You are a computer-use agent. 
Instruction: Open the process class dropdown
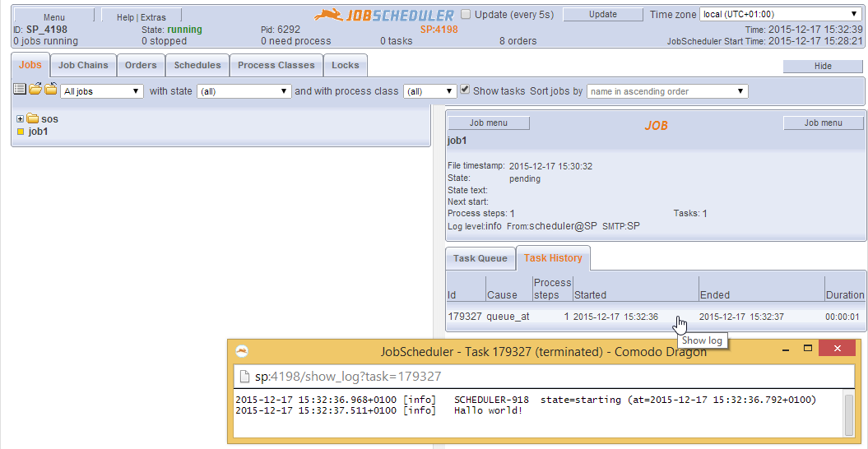pyautogui.click(x=430, y=91)
